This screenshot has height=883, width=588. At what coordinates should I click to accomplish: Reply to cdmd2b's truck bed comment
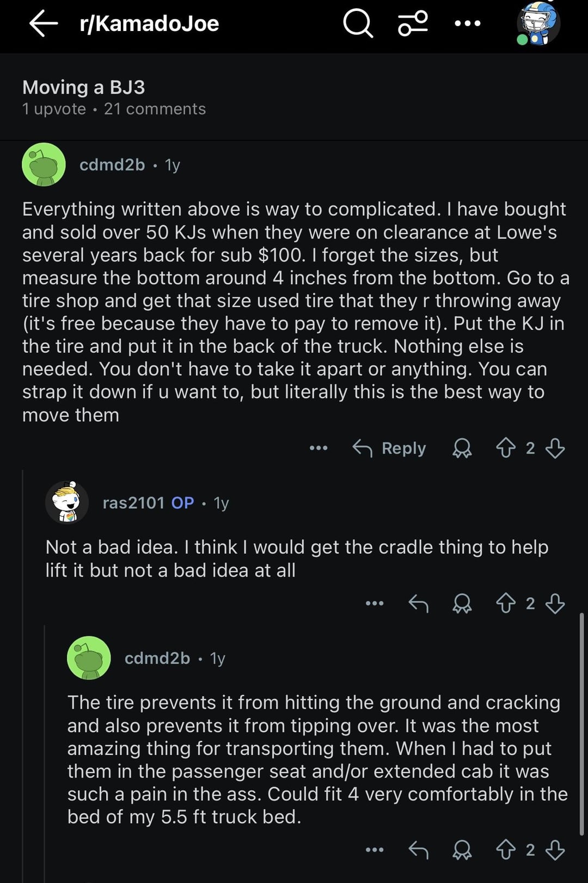point(418,850)
